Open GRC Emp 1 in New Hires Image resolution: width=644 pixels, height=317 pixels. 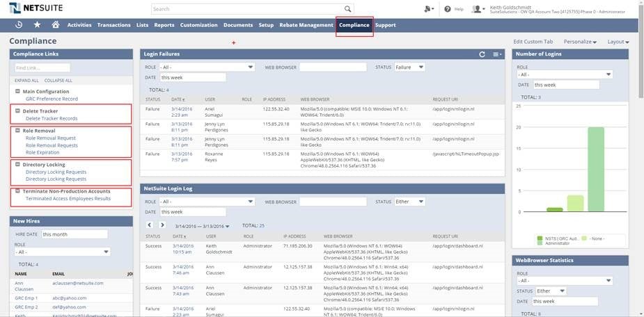click(26, 298)
